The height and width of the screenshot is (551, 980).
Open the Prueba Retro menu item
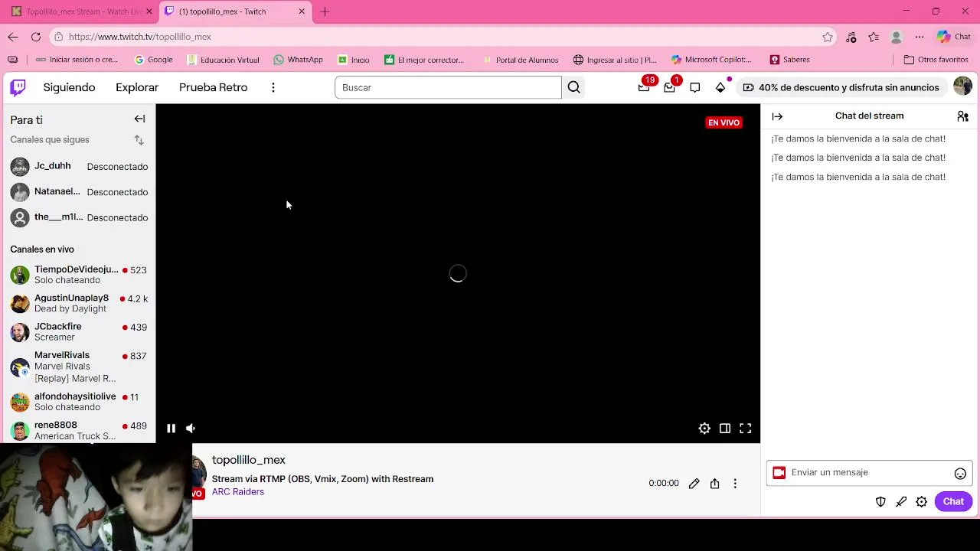pyautogui.click(x=213, y=87)
